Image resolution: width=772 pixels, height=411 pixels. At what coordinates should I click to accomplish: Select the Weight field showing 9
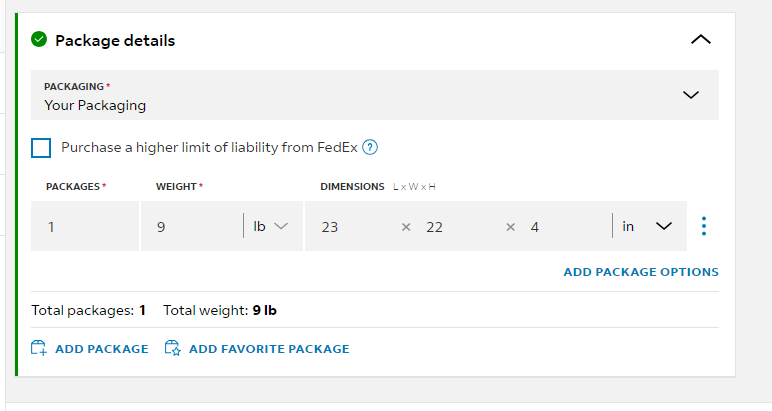click(x=192, y=226)
